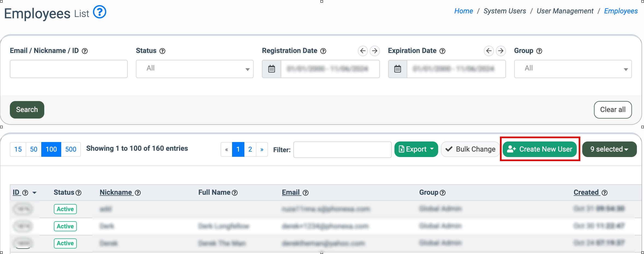Show 500 entries per page
The width and height of the screenshot is (644, 254).
coord(71,149)
